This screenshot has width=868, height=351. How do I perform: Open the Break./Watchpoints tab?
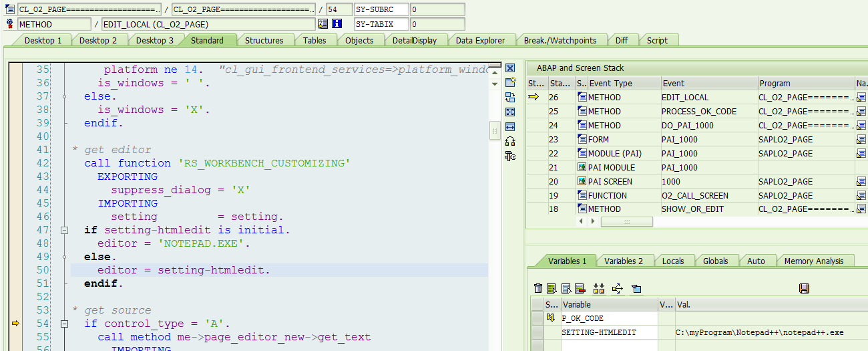pos(560,40)
